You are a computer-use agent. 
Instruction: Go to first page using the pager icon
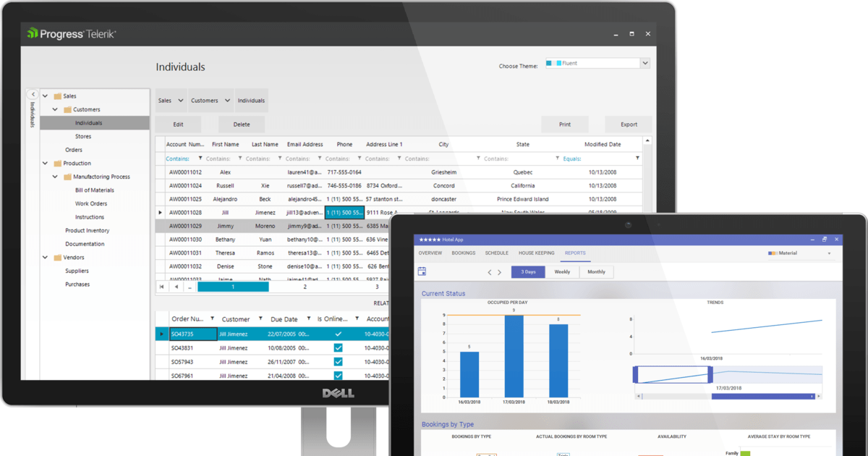click(x=161, y=287)
